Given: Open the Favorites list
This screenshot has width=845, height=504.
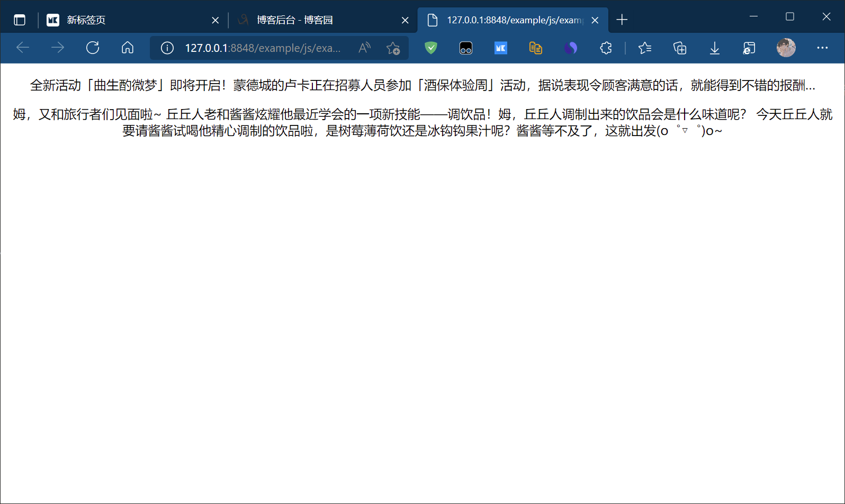Looking at the screenshot, I should [x=645, y=48].
